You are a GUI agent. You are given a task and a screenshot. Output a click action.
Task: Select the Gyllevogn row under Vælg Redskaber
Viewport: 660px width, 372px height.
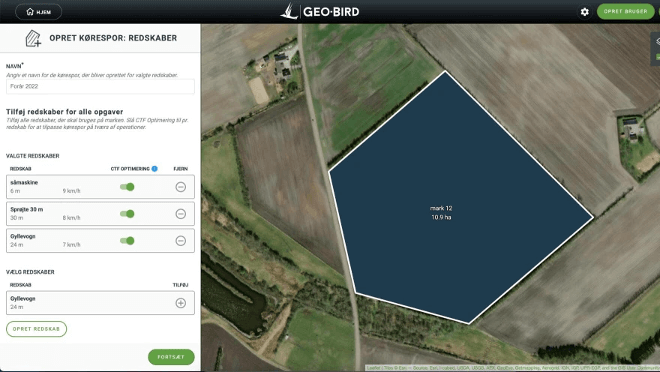(100, 303)
